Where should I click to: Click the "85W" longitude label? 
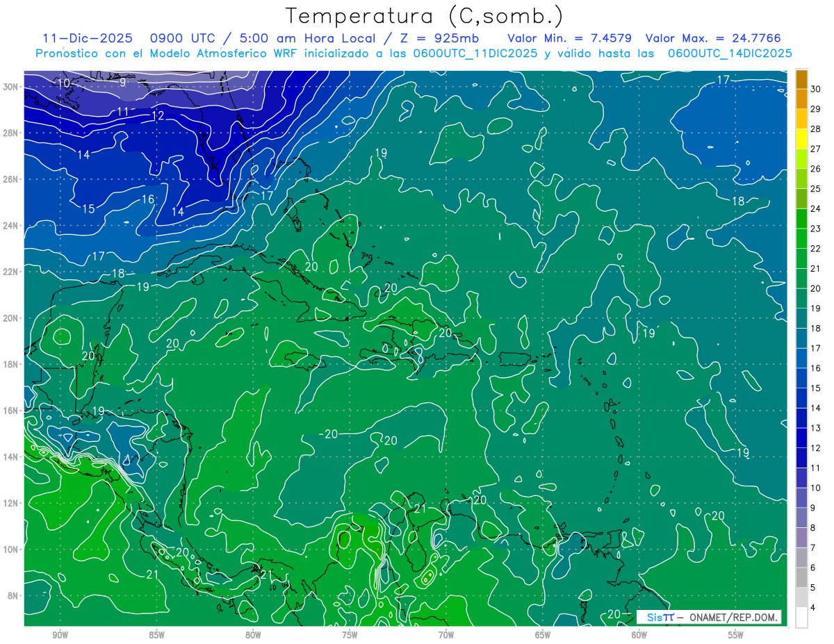[x=157, y=635]
